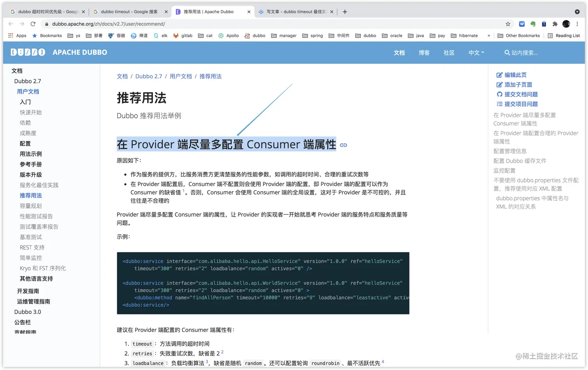588x370 pixels.
Task: Click the DUBBO logo
Action: (28, 52)
